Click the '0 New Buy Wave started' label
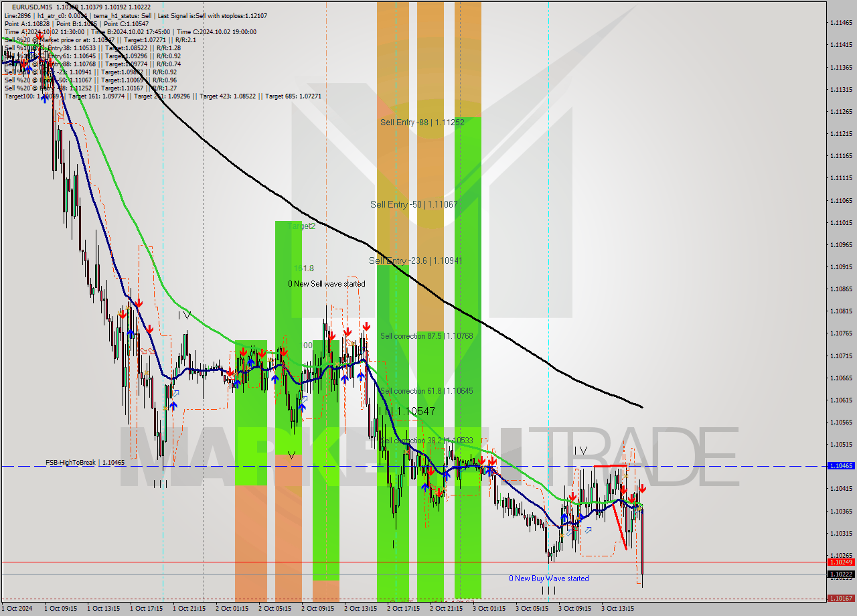 pos(549,579)
